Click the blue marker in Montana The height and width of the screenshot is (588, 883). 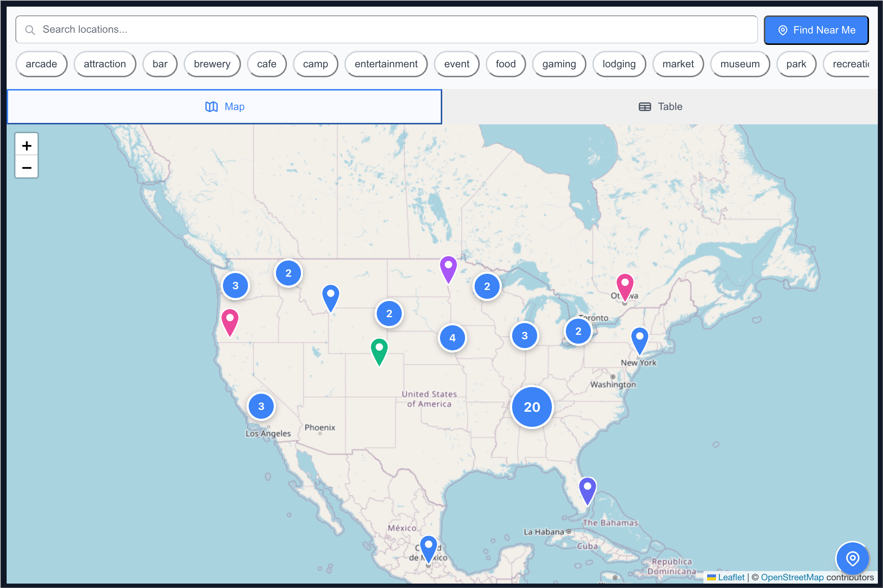tap(330, 296)
